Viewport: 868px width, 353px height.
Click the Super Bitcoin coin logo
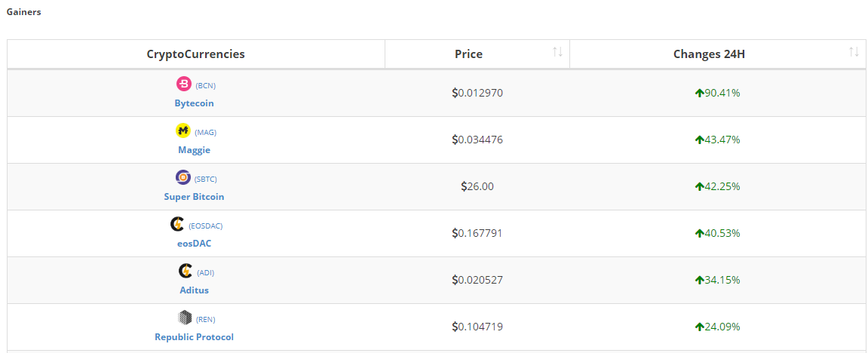[x=183, y=177]
